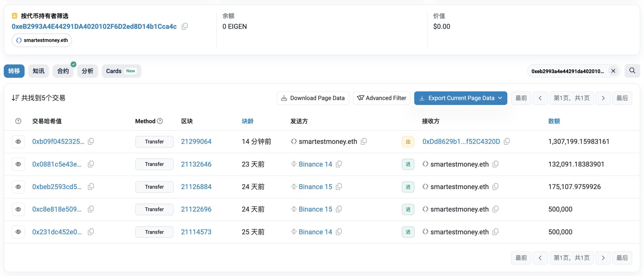Expand Export Current Page Data dropdown

[500, 98]
